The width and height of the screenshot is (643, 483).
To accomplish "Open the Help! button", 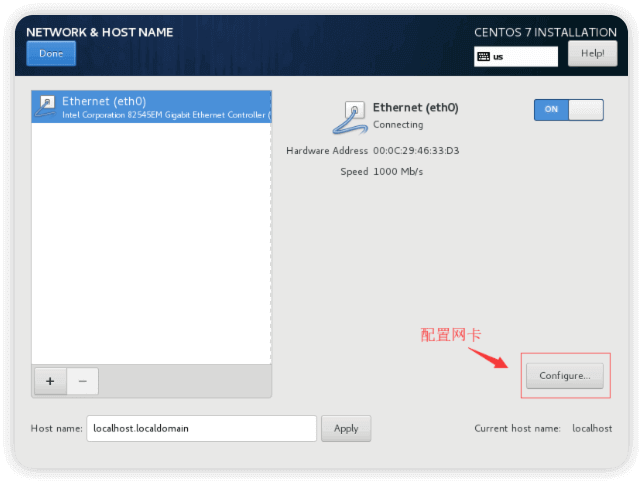I will 592,53.
